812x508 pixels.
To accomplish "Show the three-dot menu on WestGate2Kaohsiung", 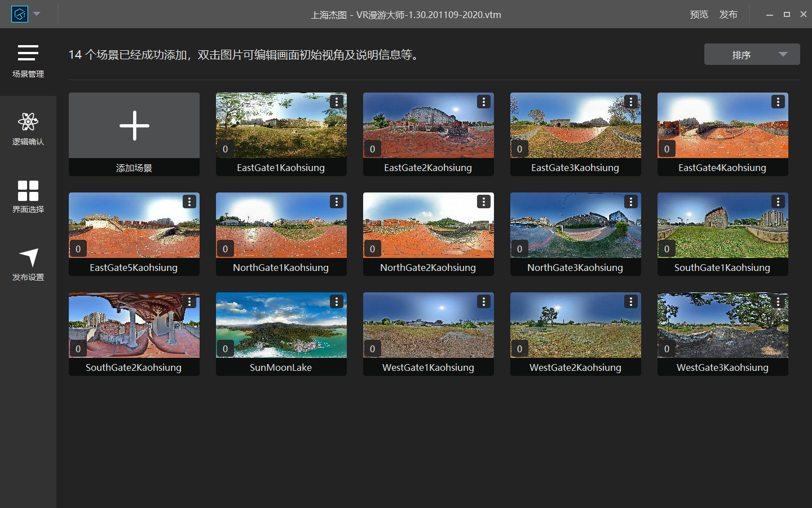I will 631,301.
